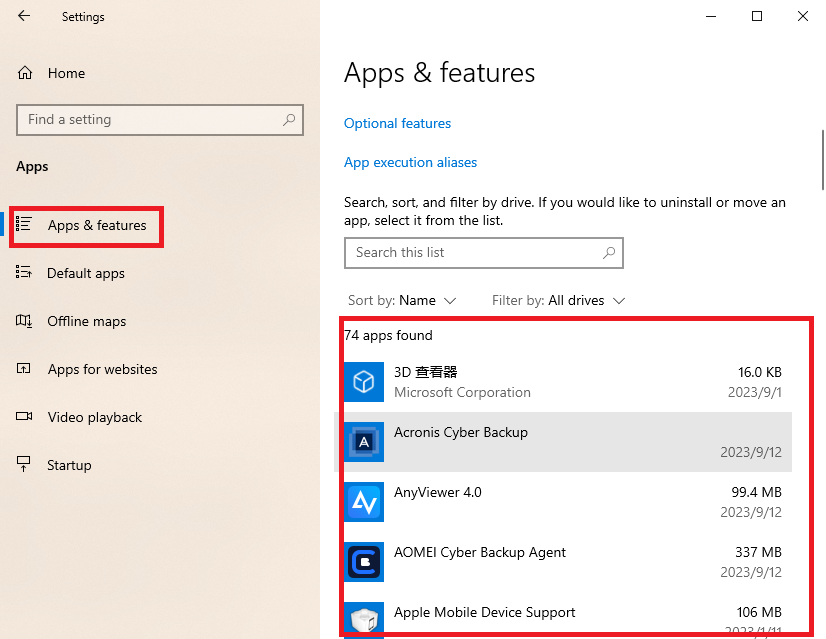
Task: Click the 16.0 KB size value
Action: click(760, 372)
